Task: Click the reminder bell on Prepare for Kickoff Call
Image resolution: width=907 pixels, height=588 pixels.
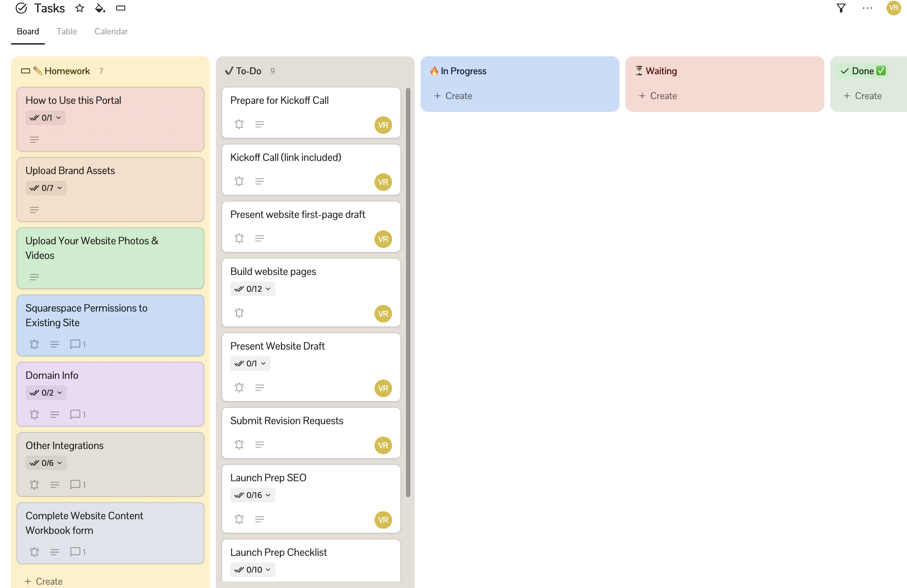Action: [x=239, y=124]
